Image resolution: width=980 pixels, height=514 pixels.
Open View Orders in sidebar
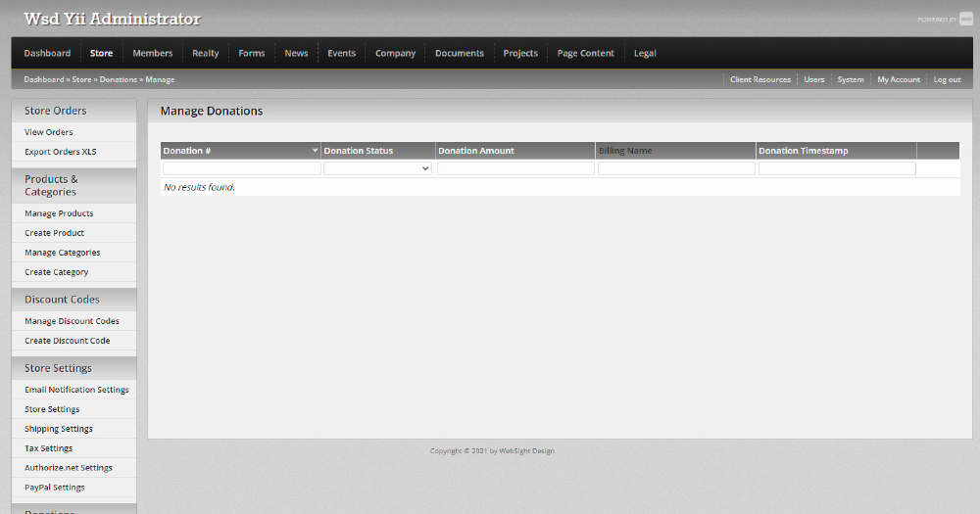(x=49, y=132)
